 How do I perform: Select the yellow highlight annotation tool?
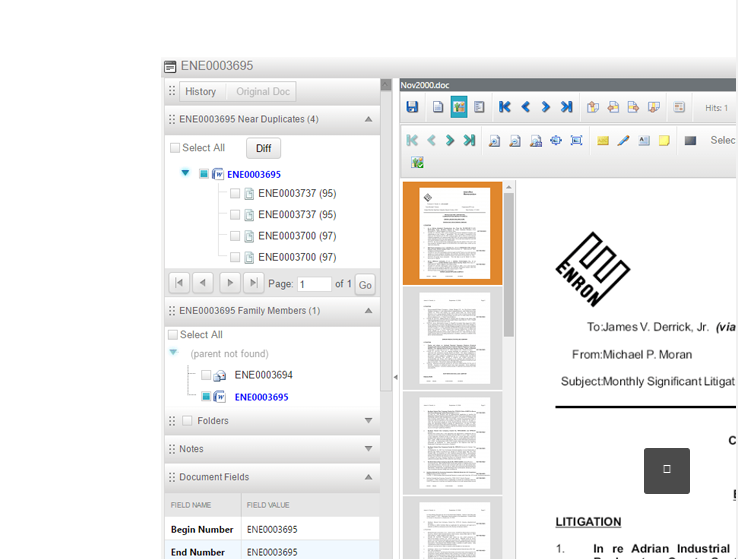(603, 141)
